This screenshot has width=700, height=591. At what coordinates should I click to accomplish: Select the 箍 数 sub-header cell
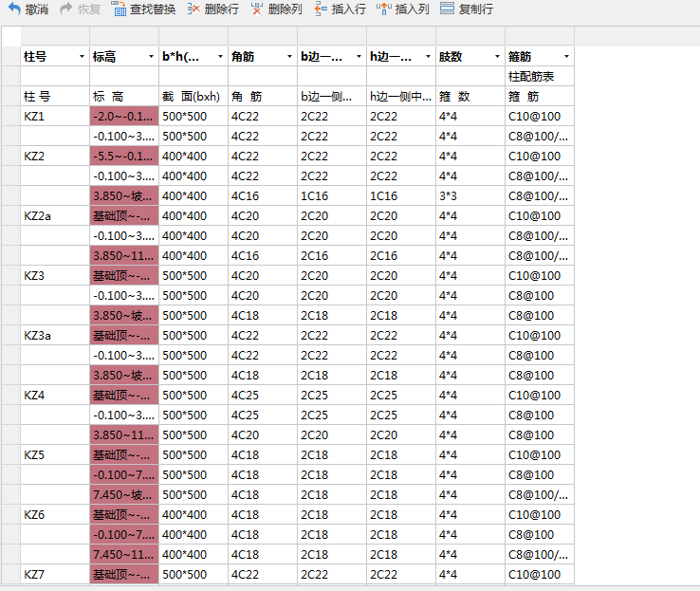pos(470,97)
